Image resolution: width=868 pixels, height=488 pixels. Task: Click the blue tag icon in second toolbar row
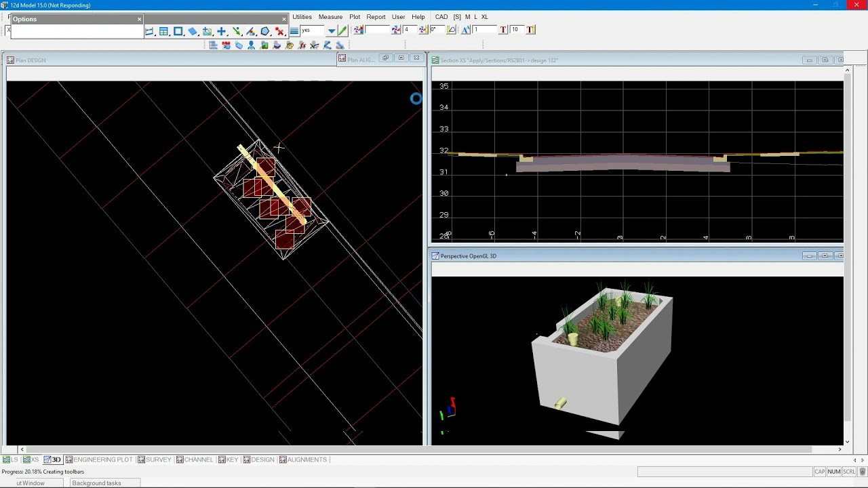(x=239, y=45)
